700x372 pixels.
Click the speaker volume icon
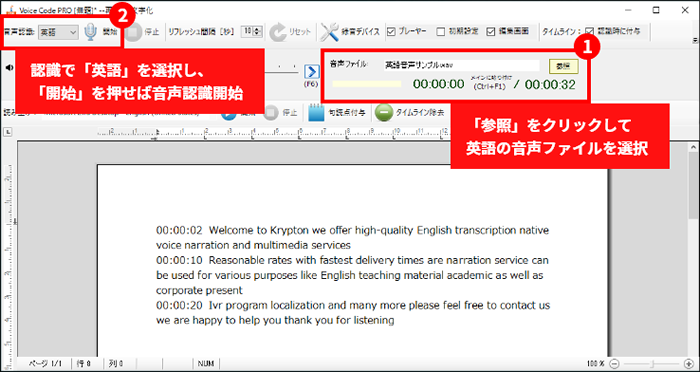point(9,67)
